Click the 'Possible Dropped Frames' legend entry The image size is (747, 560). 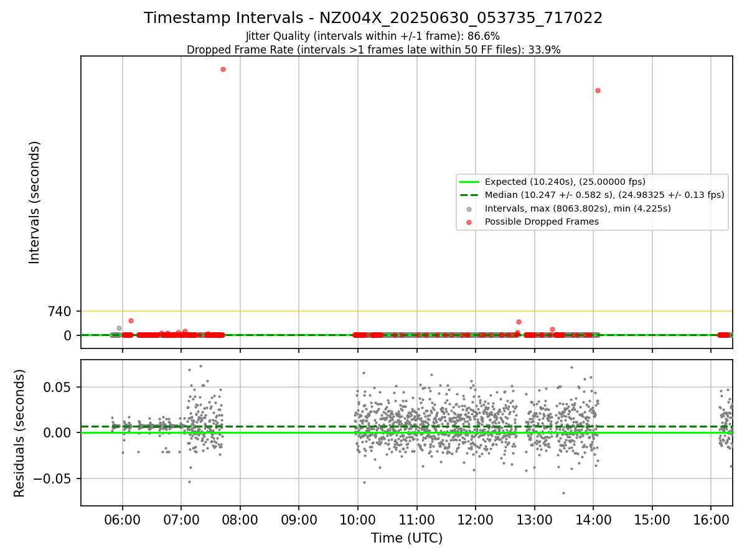pos(542,222)
